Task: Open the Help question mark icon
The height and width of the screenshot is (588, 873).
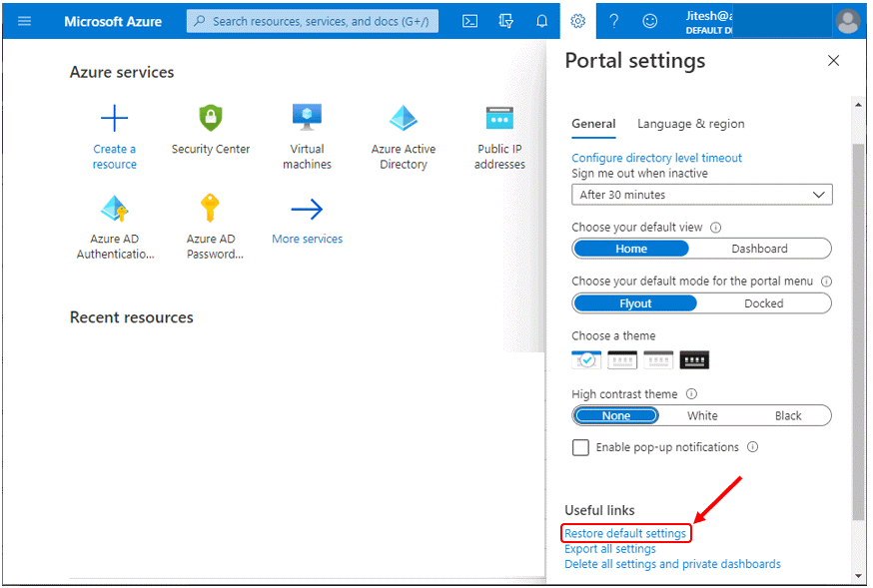Action: [x=613, y=21]
